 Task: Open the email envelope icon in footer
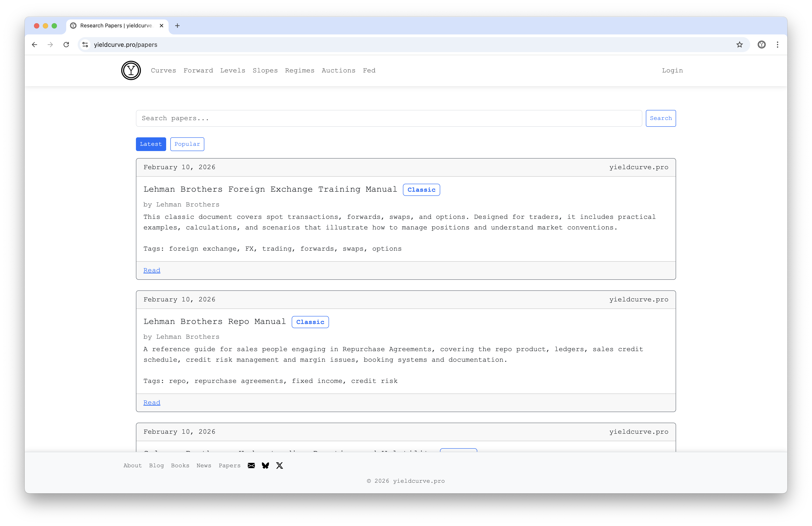coord(251,465)
